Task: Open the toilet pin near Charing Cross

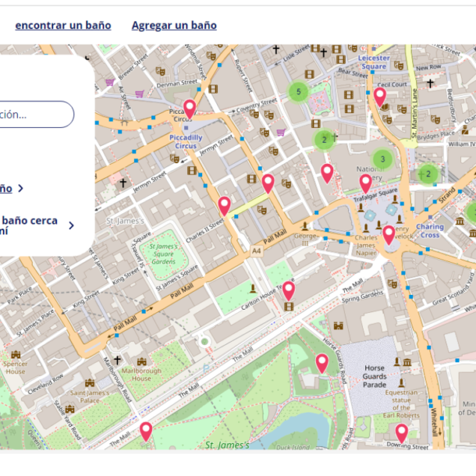Action: (x=388, y=234)
